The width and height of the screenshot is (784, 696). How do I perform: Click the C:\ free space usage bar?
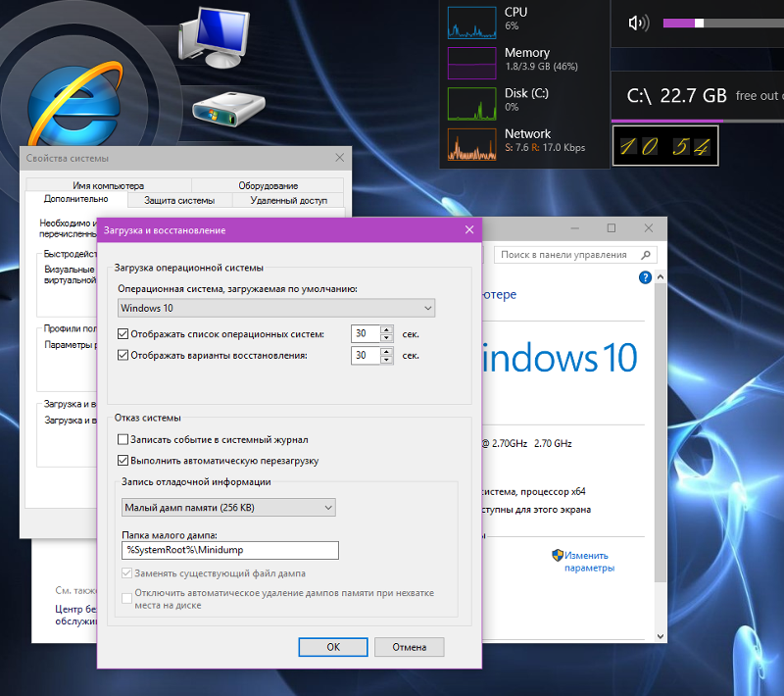[x=698, y=121]
